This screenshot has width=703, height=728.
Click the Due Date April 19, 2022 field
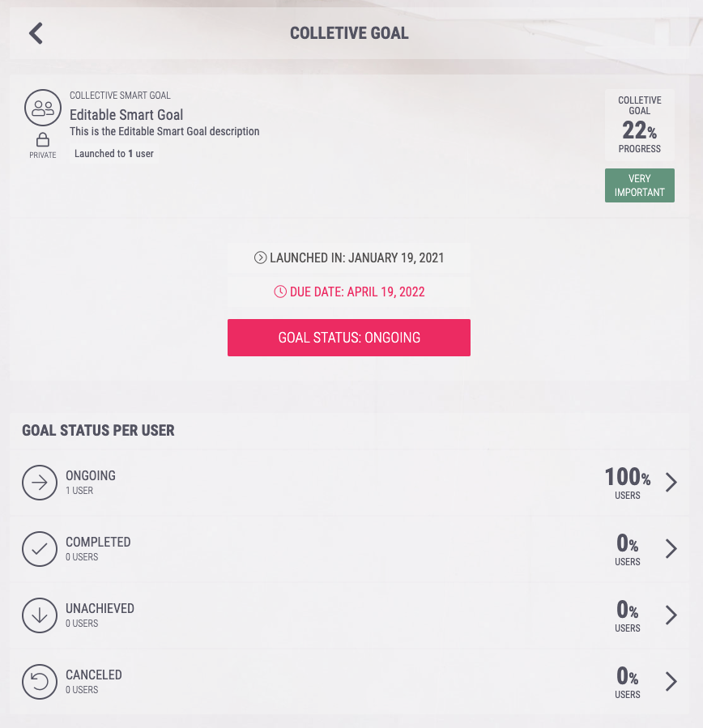click(x=349, y=292)
